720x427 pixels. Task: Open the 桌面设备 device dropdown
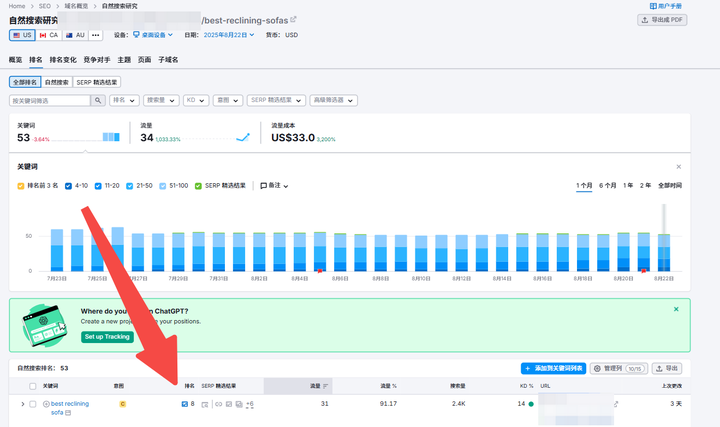[x=153, y=35]
